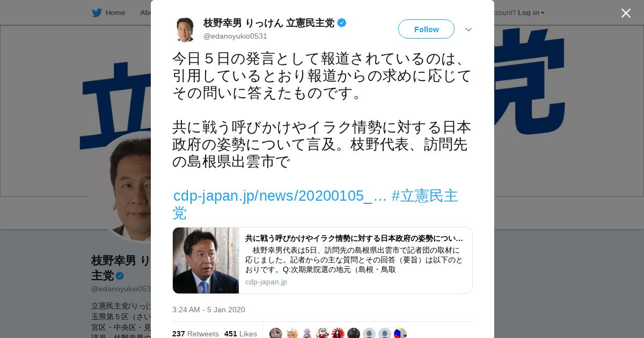
Task: Click the tweet timestamp 3:24 AM - 5 Jan 2020
Action: (209, 310)
